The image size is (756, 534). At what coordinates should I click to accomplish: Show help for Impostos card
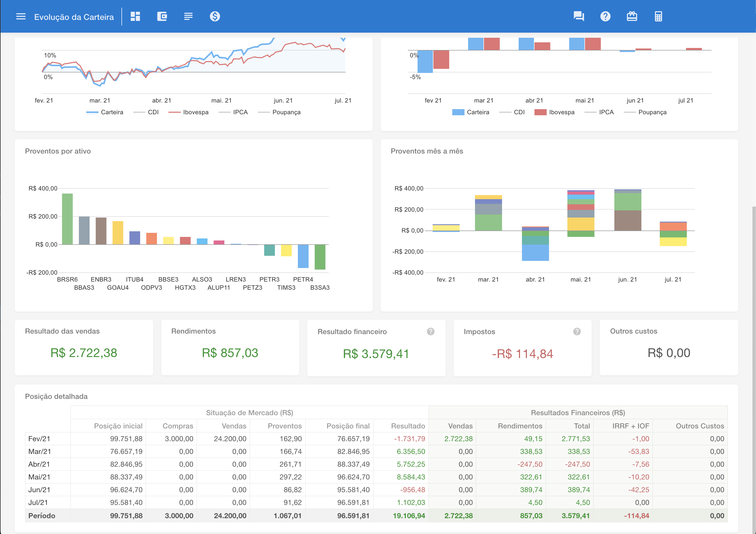click(x=577, y=332)
